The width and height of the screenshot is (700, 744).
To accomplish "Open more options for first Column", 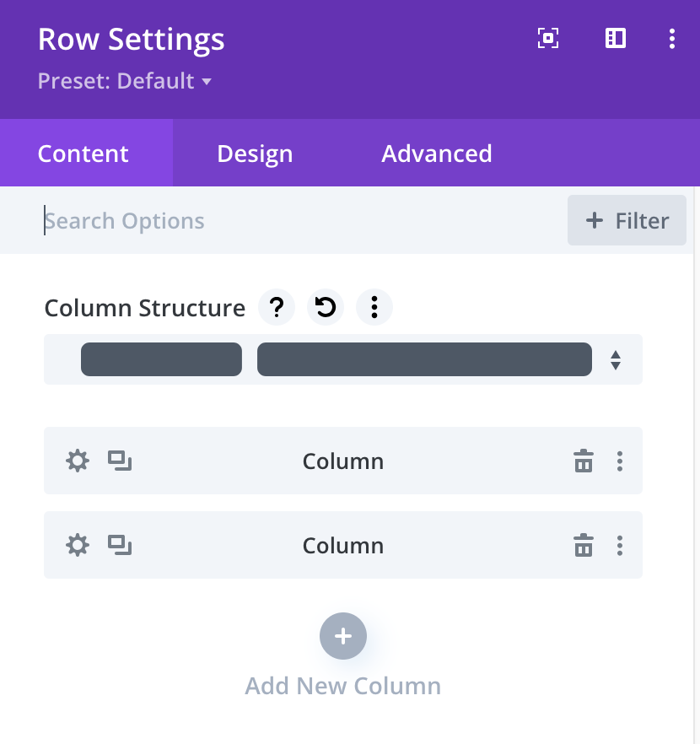I will pos(620,461).
